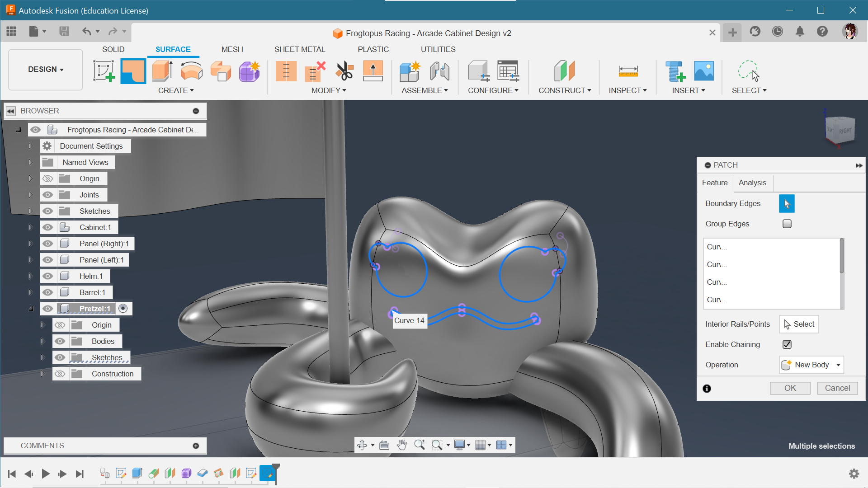
Task: Select the orange Offset surface tool
Action: [221, 71]
